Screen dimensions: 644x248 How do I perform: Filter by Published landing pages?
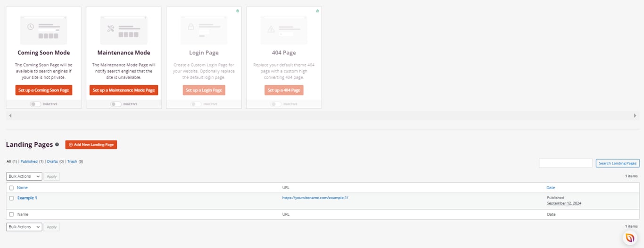tap(29, 161)
